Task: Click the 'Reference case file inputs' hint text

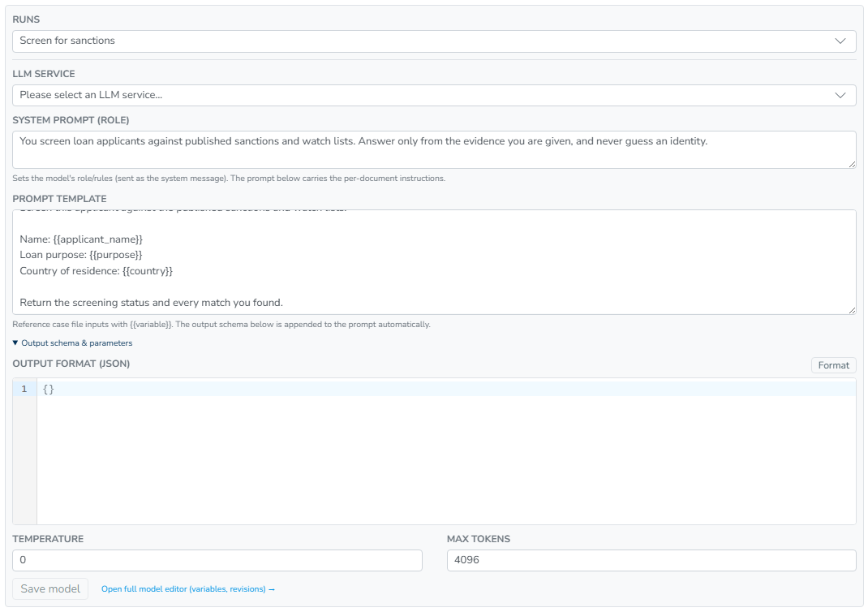Action: coord(221,325)
